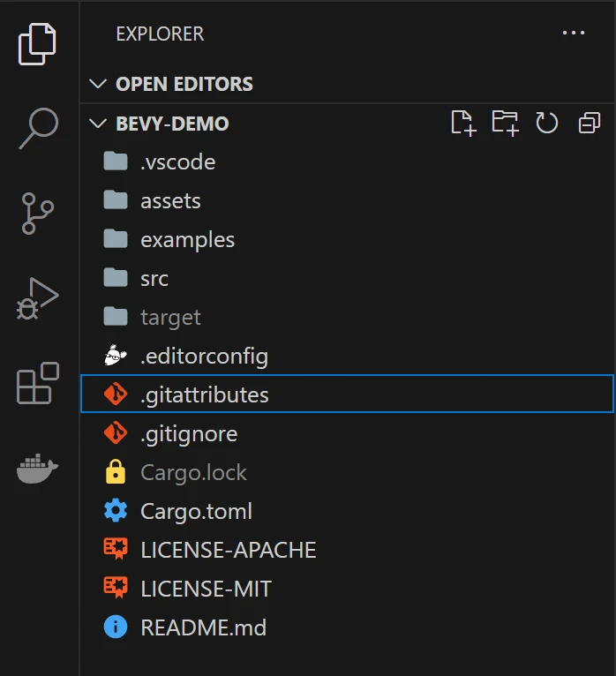Open the Run and Debug view

[x=38, y=298]
